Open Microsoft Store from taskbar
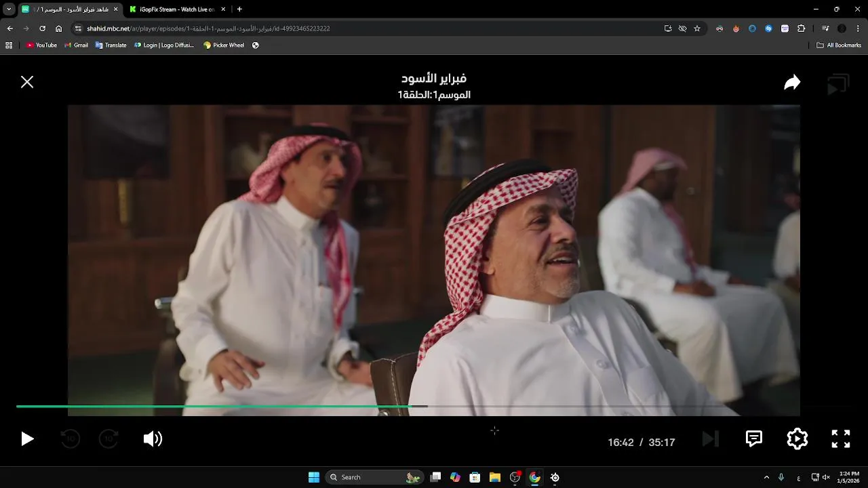 click(x=475, y=477)
